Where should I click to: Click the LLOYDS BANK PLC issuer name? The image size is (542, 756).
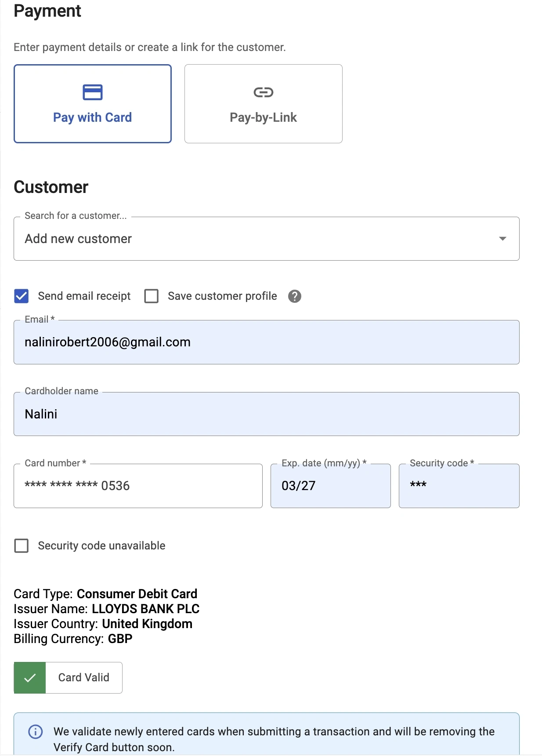[x=145, y=609]
